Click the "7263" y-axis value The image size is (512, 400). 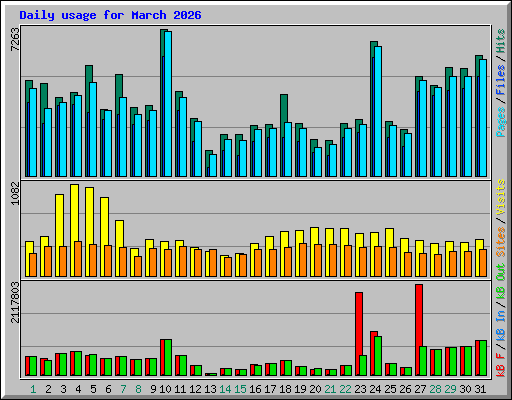pos(15,40)
